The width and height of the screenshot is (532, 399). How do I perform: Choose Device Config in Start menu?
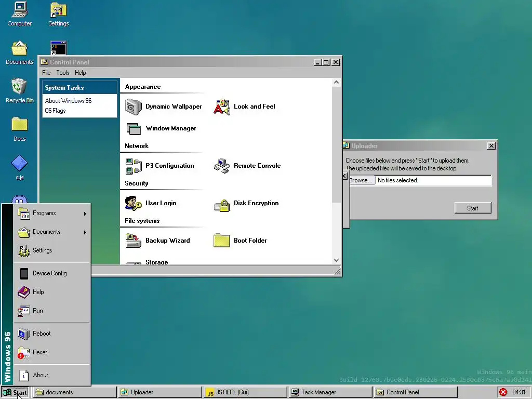(x=52, y=273)
